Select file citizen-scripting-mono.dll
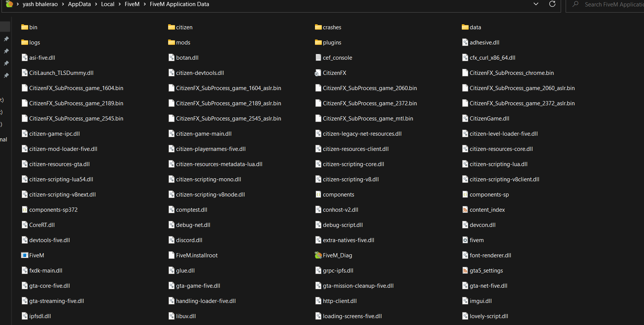644x325 pixels. (x=205, y=179)
